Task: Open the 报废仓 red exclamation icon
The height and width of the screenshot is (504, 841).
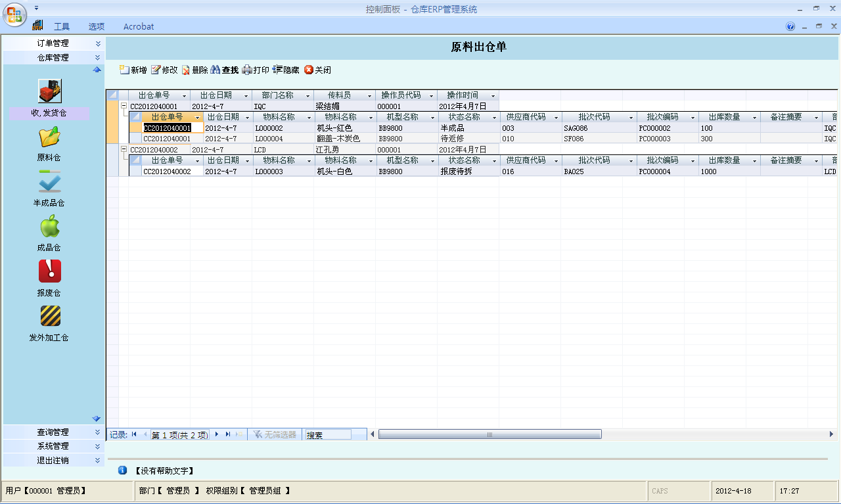Action: tap(50, 271)
